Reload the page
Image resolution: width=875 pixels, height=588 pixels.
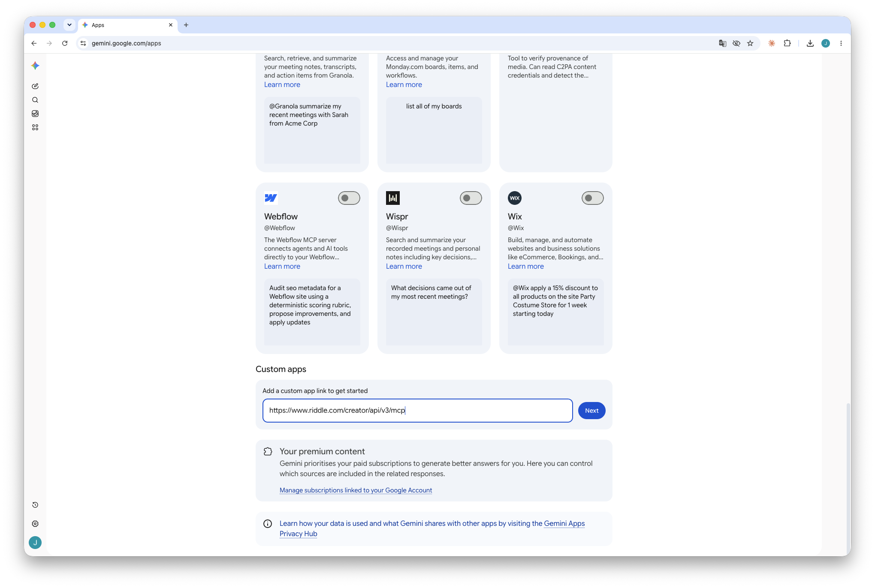coord(65,43)
